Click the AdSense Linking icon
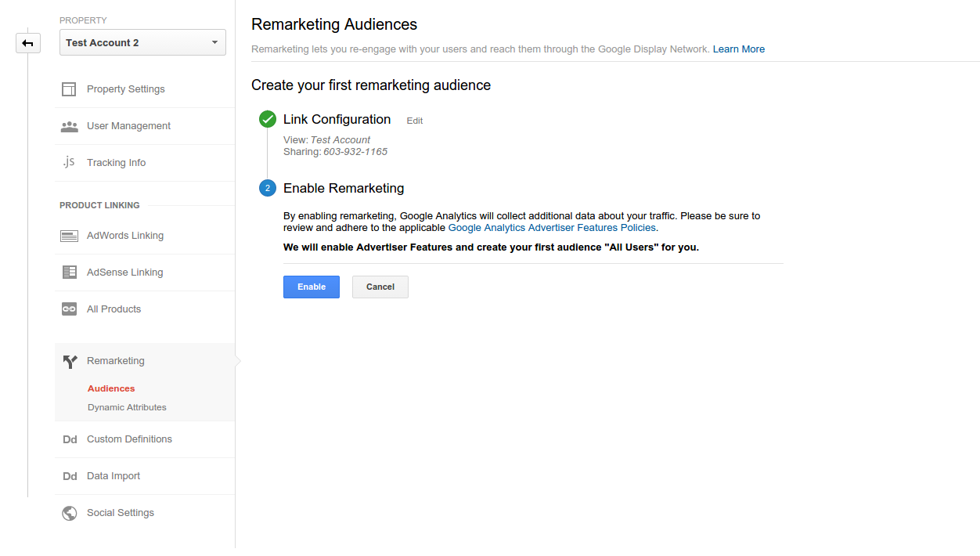This screenshot has width=980, height=556. tap(69, 273)
